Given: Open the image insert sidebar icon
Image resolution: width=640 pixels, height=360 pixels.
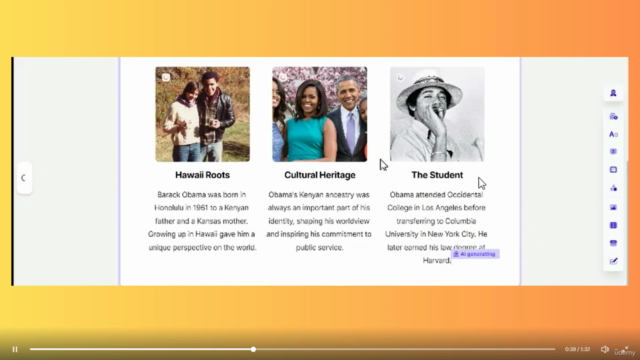Looking at the screenshot, I should (x=613, y=207).
